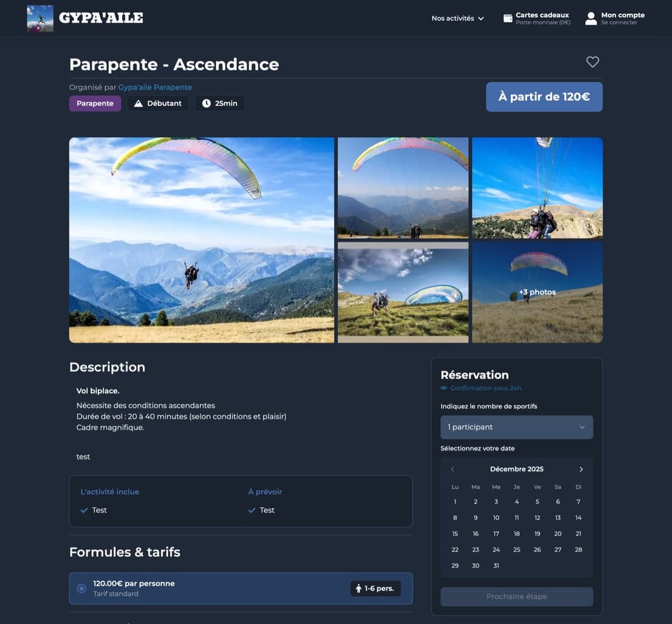Image resolution: width=672 pixels, height=624 pixels.
Task: Click the person icon on the 1-6 pers. badge
Action: point(359,587)
